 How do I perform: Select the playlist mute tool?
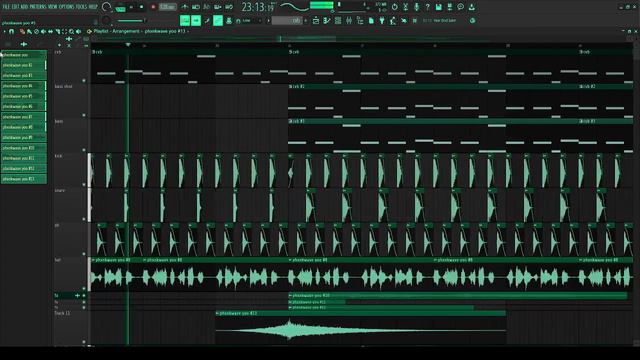(x=43, y=31)
